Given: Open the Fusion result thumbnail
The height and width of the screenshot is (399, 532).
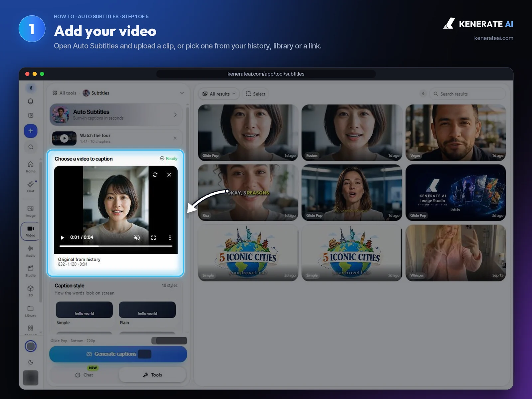Looking at the screenshot, I should pos(351,133).
